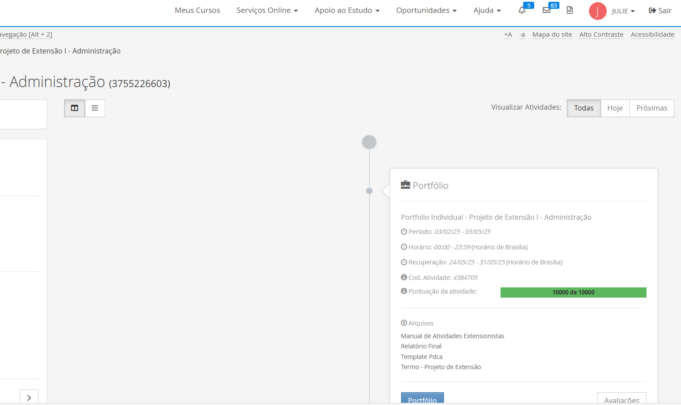The height and width of the screenshot is (405, 681).
Task: Click the timeline circle marker at the top
Action: [369, 142]
